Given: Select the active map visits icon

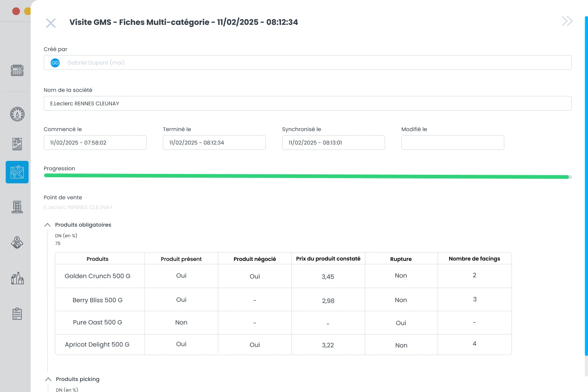Looking at the screenshot, I should 17,172.
